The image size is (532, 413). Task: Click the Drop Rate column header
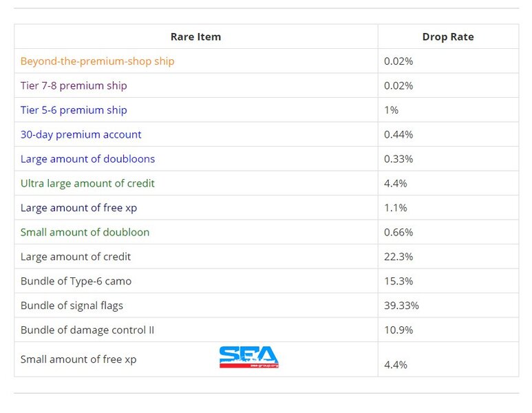[448, 37]
